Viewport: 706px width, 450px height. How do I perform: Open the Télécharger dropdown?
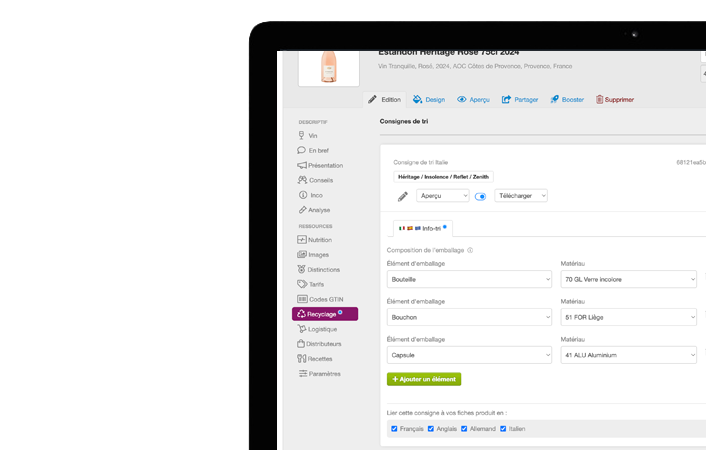click(x=521, y=195)
